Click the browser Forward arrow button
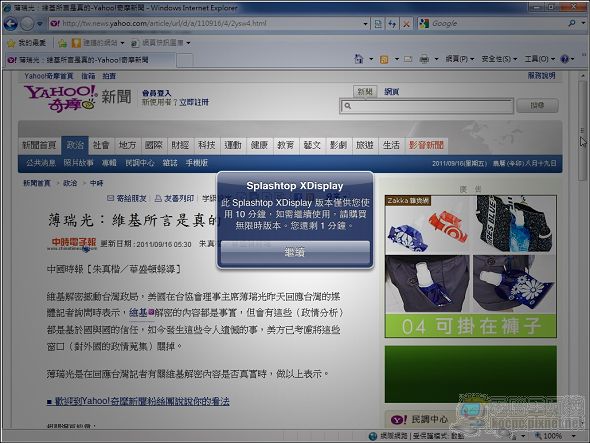This screenshot has height=443, width=590. 27,24
